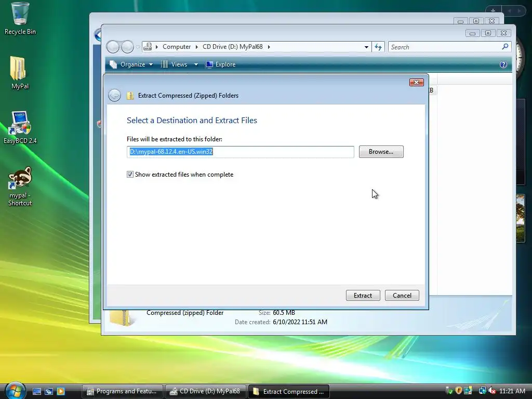The image size is (532, 399).
Task: Click the Safely Remove Hardware tray icon
Action: [449, 391]
